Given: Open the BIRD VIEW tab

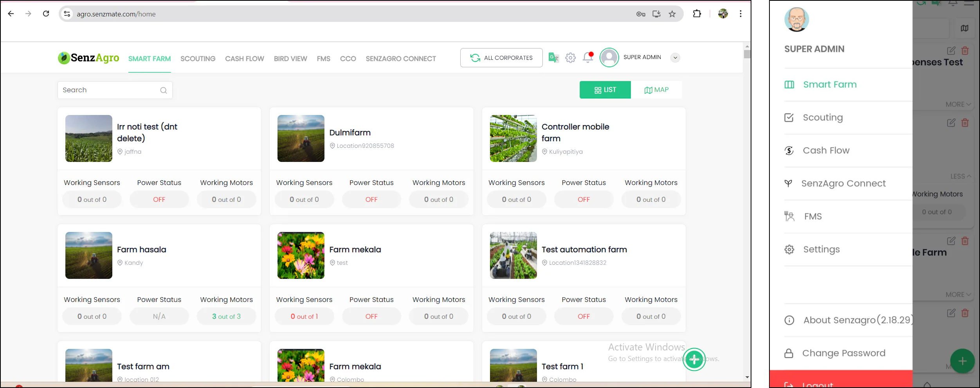Looking at the screenshot, I should coord(290,59).
